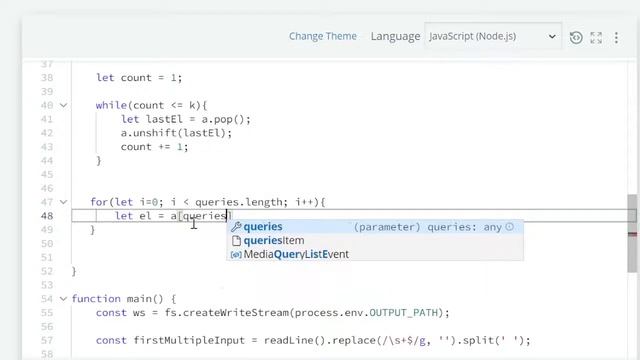The height and width of the screenshot is (360, 640).
Task: Click line number 48 in the gutter
Action: coord(47,216)
